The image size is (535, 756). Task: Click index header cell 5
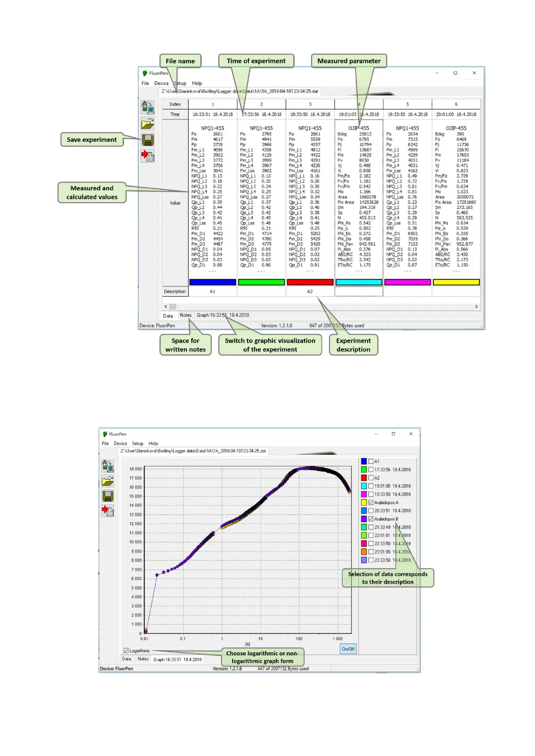click(407, 104)
